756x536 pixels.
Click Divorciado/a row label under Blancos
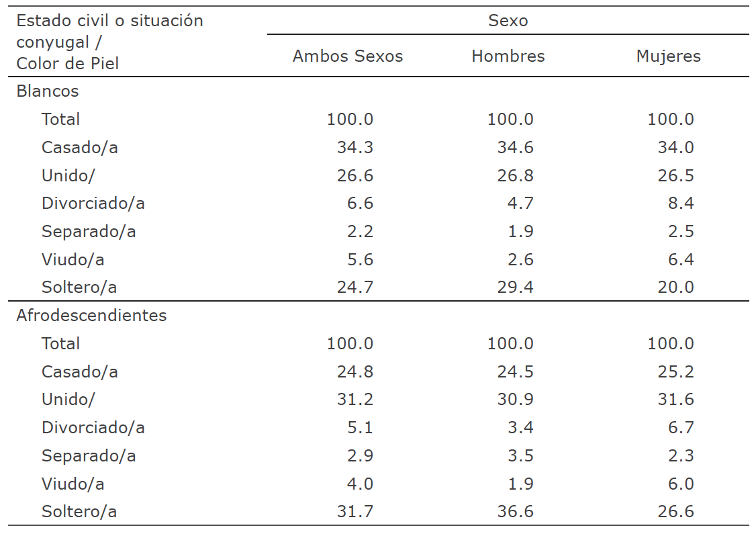[93, 204]
